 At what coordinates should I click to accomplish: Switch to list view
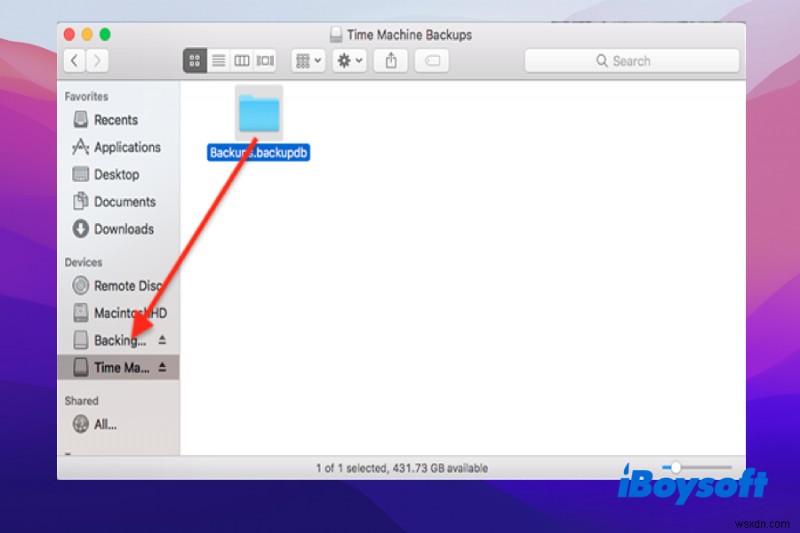coord(218,61)
